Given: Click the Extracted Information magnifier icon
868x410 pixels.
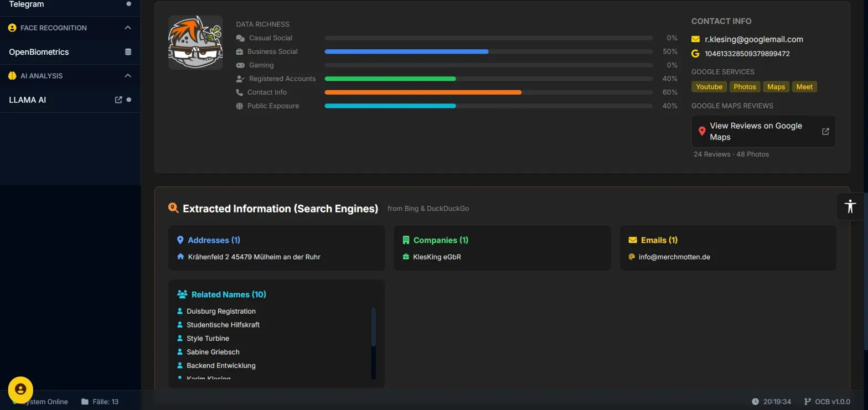Looking at the screenshot, I should pos(173,208).
